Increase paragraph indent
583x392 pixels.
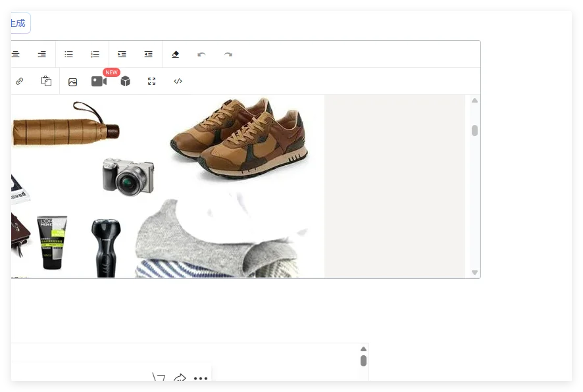click(122, 54)
